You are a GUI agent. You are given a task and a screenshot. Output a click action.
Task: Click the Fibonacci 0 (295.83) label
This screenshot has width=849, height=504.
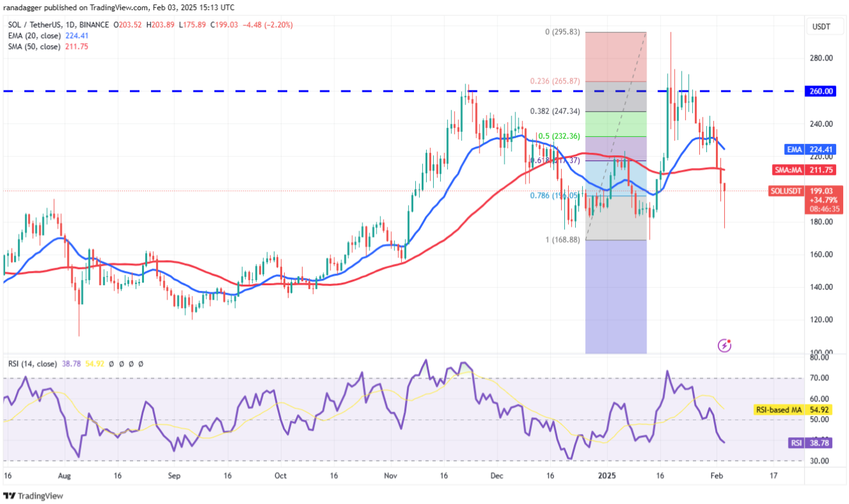(563, 32)
